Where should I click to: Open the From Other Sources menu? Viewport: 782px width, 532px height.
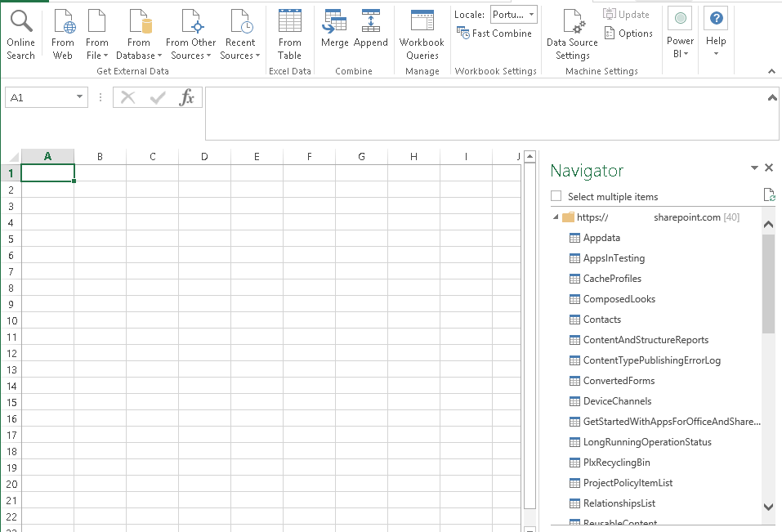(190, 33)
